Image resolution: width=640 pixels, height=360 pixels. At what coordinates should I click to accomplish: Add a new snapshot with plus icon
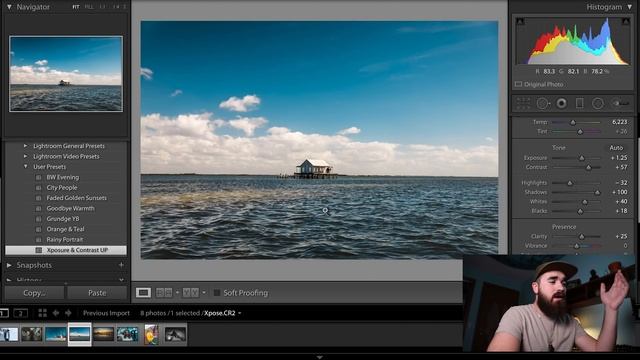121,265
